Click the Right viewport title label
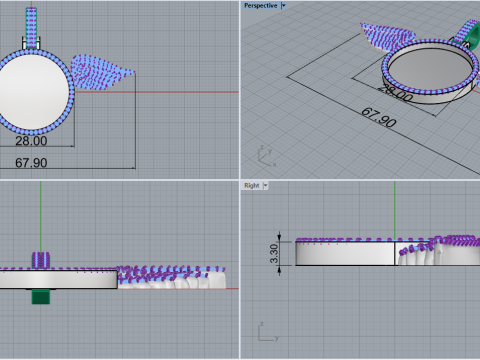Image resolution: width=480 pixels, height=360 pixels. 252,185
